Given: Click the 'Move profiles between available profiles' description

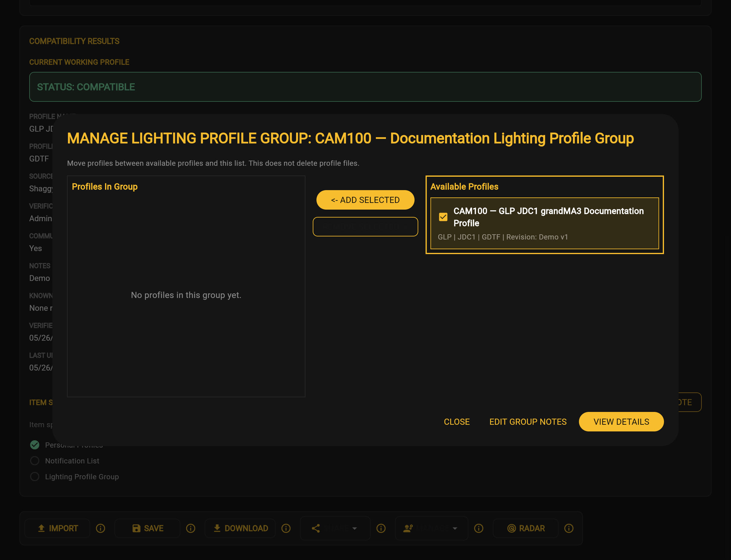Looking at the screenshot, I should (x=213, y=163).
